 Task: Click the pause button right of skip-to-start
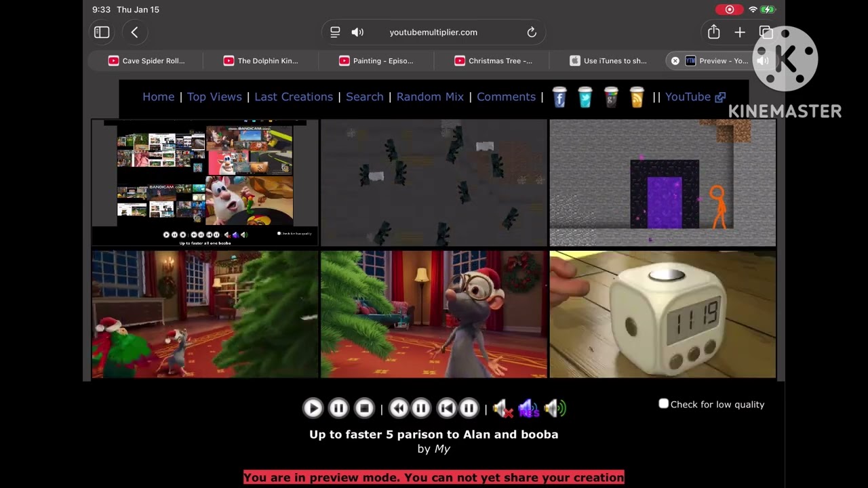469,408
